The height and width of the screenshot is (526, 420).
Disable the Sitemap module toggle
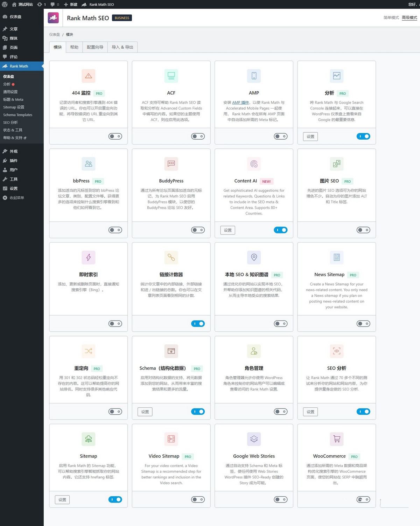[x=115, y=499]
